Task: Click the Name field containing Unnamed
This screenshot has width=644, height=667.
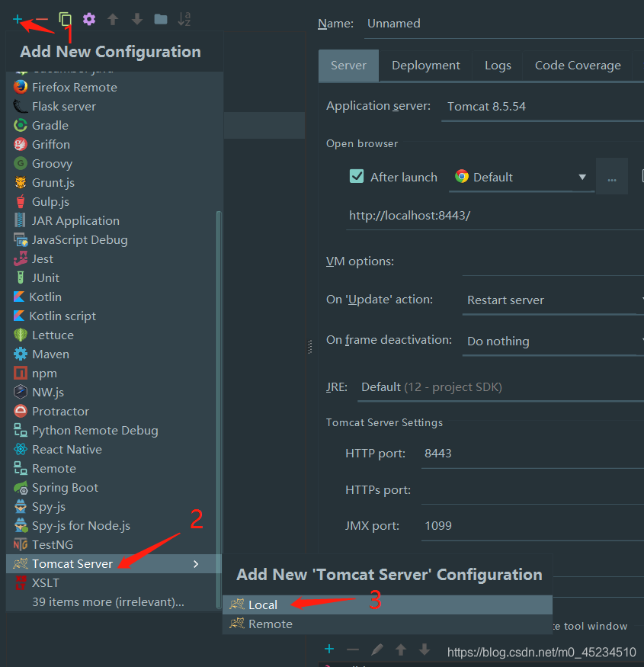Action: coord(504,24)
